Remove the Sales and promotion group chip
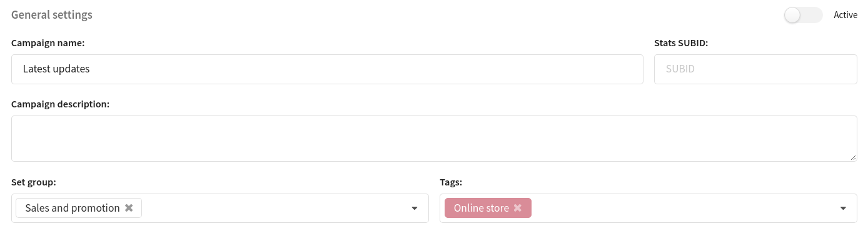The height and width of the screenshot is (246, 868). coord(129,208)
